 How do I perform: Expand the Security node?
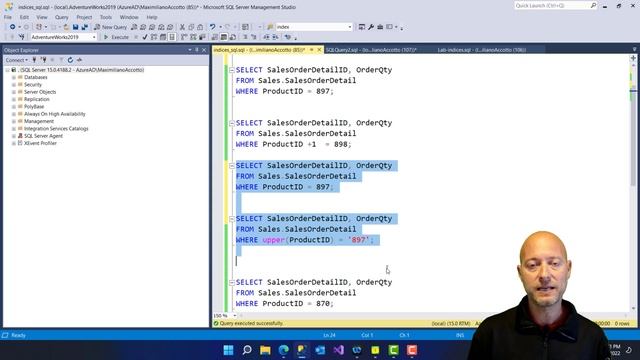(x=14, y=84)
